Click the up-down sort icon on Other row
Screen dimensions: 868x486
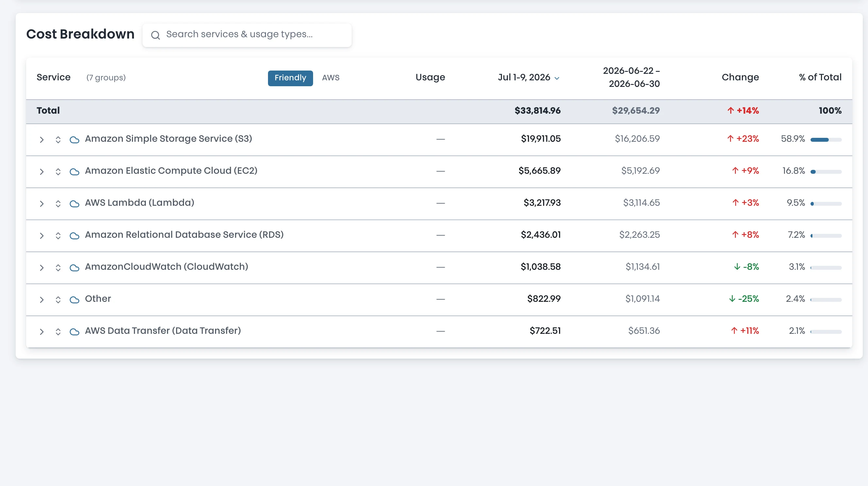pyautogui.click(x=58, y=300)
